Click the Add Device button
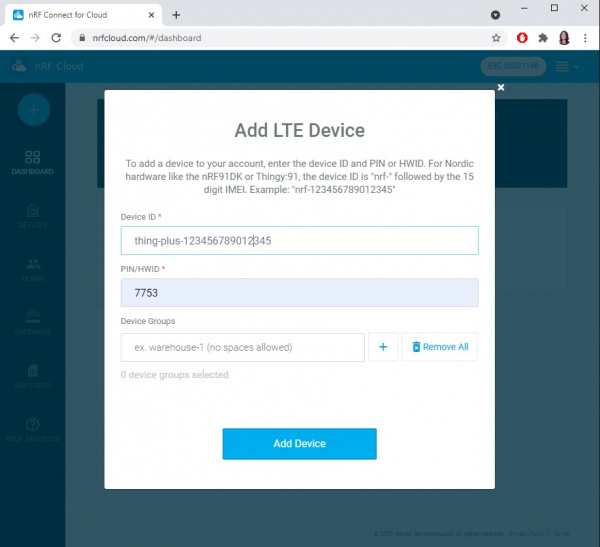This screenshot has height=547, width=600. [x=299, y=444]
